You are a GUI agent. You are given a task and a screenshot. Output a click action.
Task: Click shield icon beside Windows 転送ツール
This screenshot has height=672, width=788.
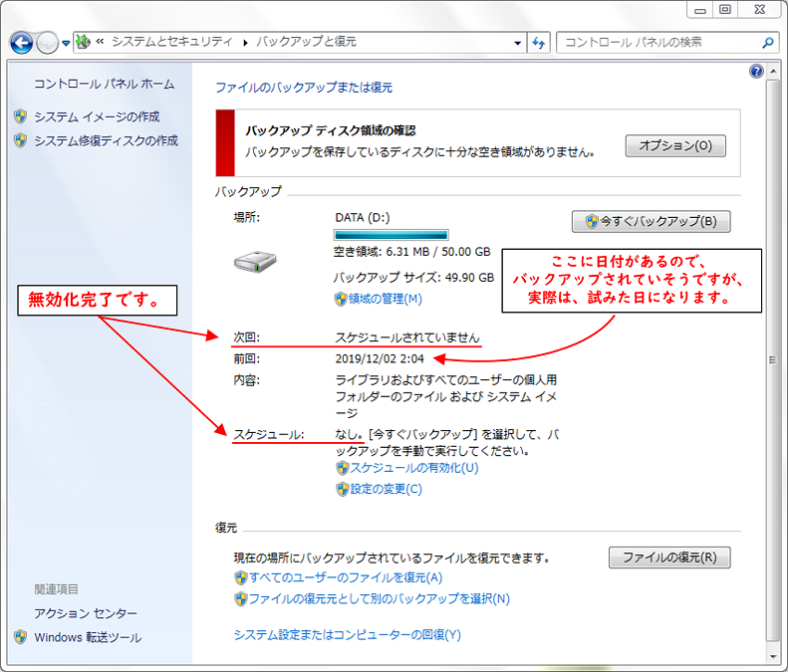click(x=21, y=637)
